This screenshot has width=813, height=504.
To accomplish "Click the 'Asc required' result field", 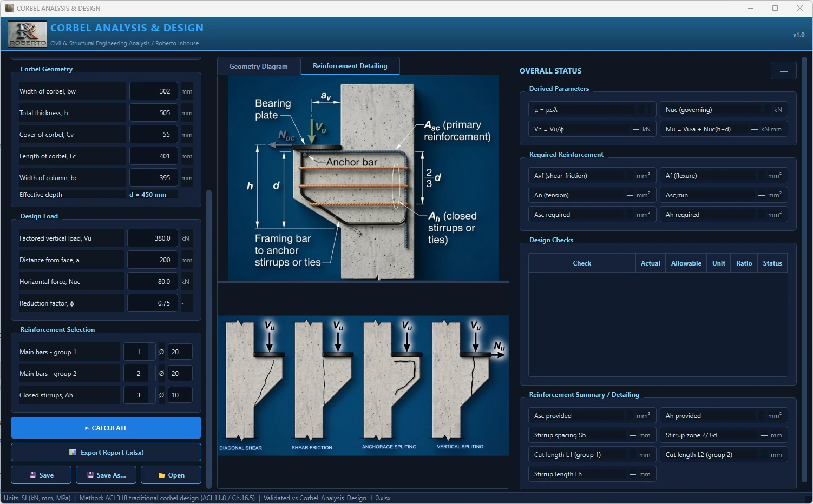I will (592, 215).
